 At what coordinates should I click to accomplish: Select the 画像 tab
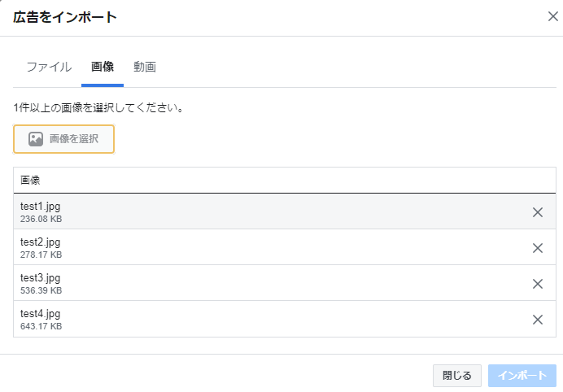point(103,67)
